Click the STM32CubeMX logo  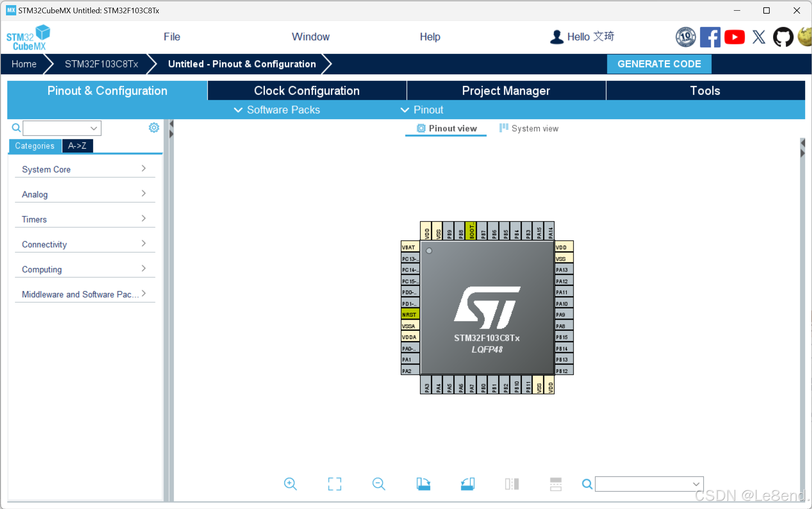(28, 38)
